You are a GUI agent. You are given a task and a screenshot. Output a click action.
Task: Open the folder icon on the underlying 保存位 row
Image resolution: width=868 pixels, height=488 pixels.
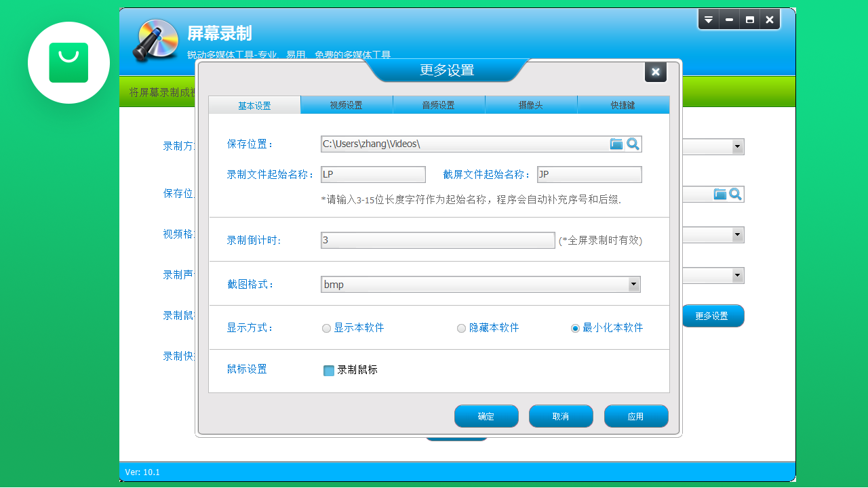[720, 194]
